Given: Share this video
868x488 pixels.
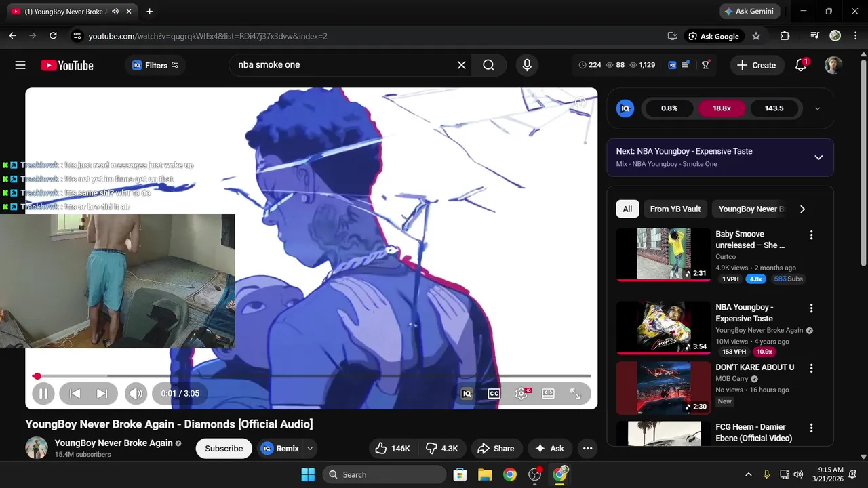Looking at the screenshot, I should (496, 449).
